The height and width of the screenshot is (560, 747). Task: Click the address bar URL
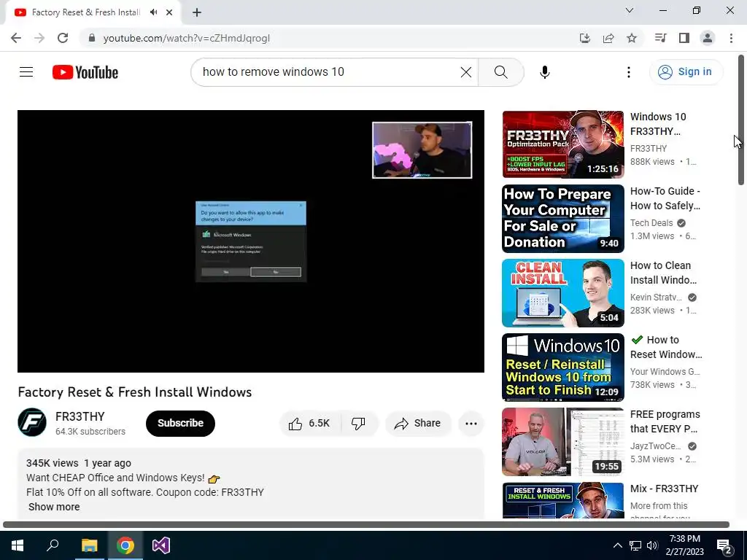pos(186,38)
